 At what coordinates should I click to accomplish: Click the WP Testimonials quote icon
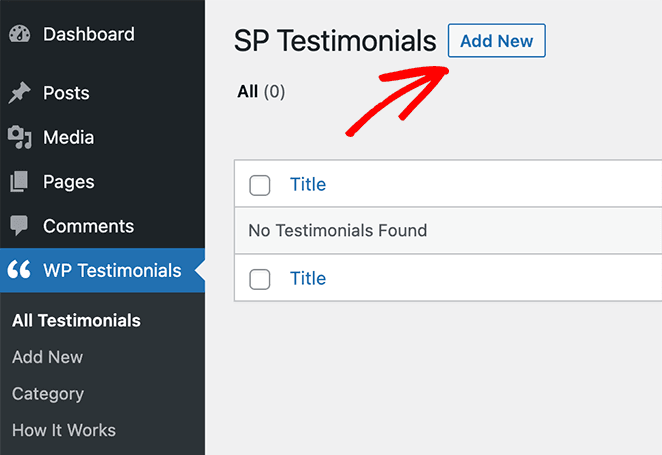click(x=19, y=270)
